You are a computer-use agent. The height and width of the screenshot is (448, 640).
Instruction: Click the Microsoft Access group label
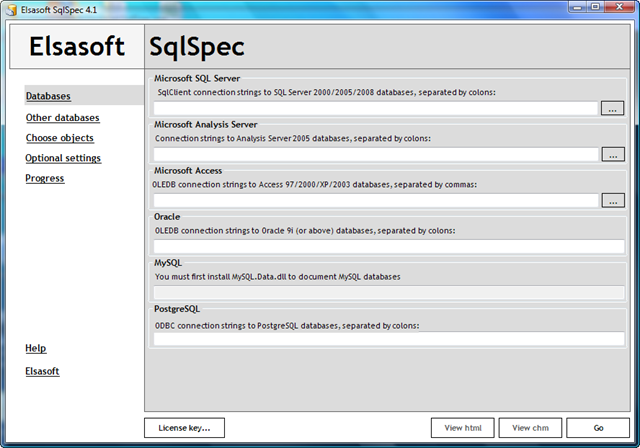tap(188, 171)
